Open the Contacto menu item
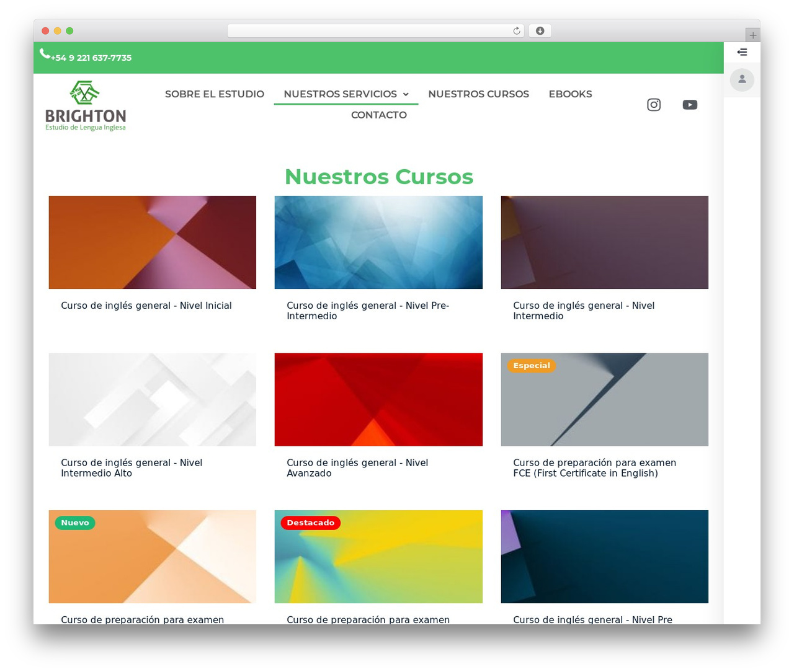 point(379,115)
